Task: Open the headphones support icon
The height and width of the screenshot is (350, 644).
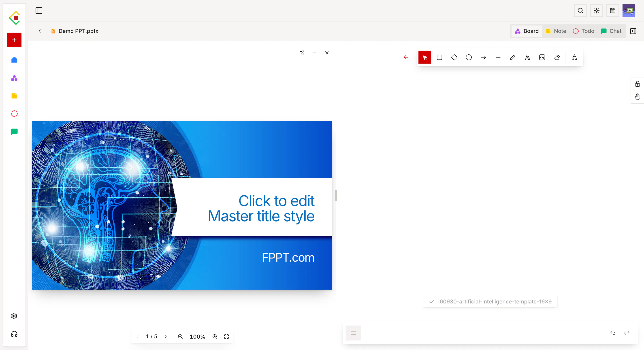Action: (x=14, y=334)
